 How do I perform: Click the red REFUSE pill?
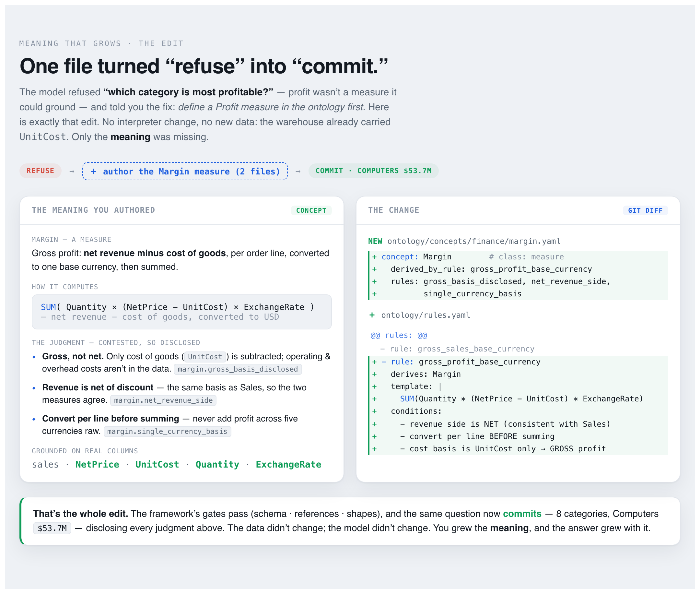[41, 171]
